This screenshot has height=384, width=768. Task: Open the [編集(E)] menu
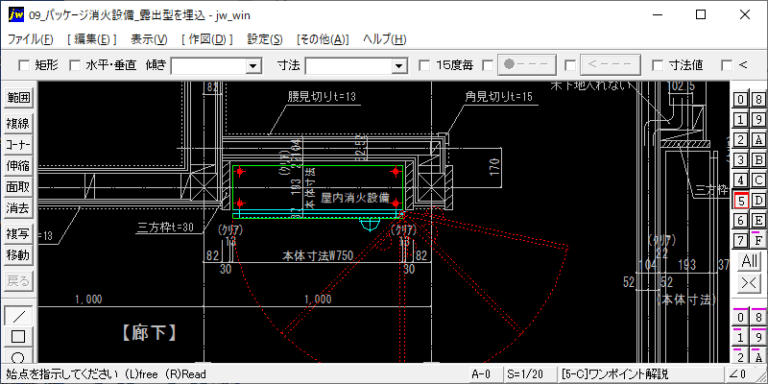(x=92, y=40)
